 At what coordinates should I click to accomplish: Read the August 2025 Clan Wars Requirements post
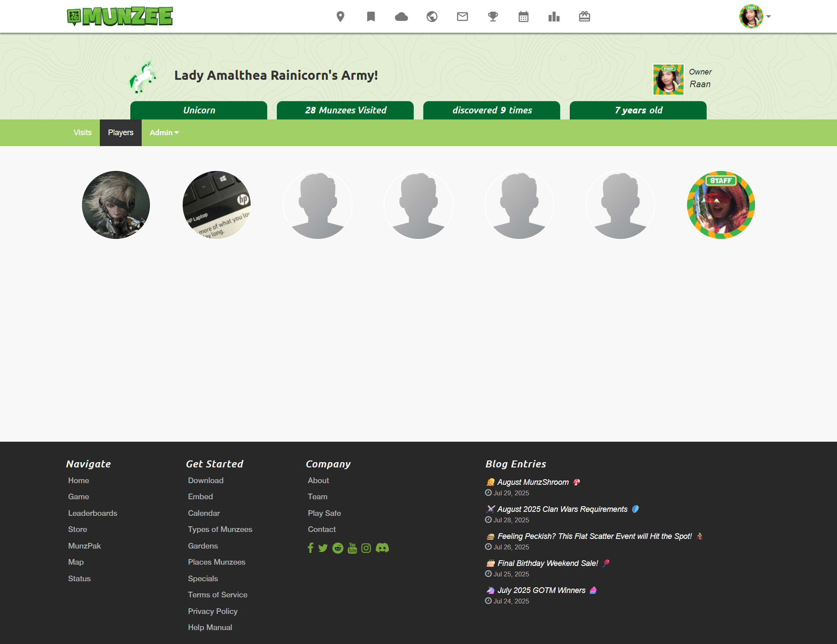coord(561,509)
